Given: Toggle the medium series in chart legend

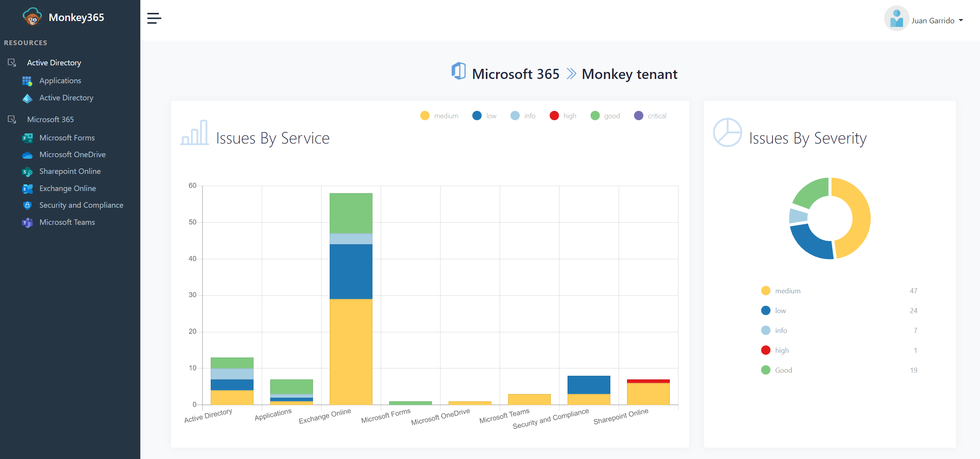Looking at the screenshot, I should coord(425,116).
